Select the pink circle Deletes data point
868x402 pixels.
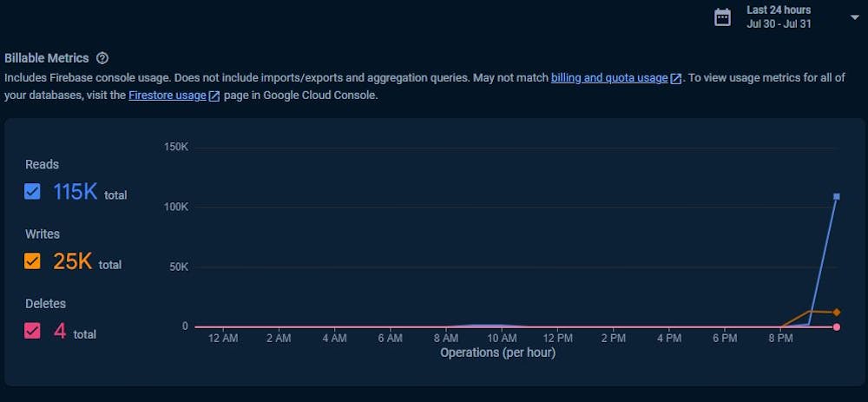(837, 327)
